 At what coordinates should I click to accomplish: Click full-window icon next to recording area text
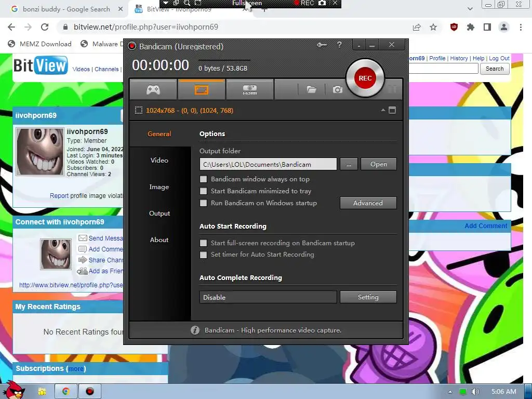point(392,110)
